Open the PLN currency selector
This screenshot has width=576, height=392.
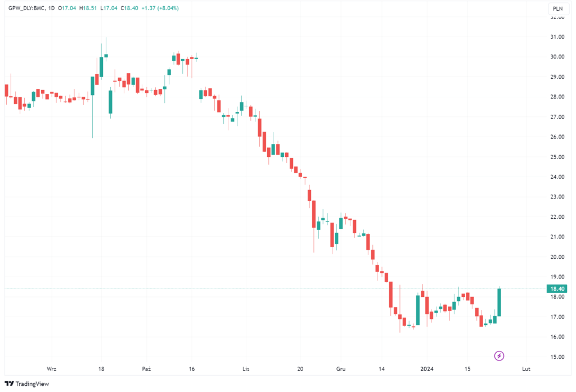[557, 8]
